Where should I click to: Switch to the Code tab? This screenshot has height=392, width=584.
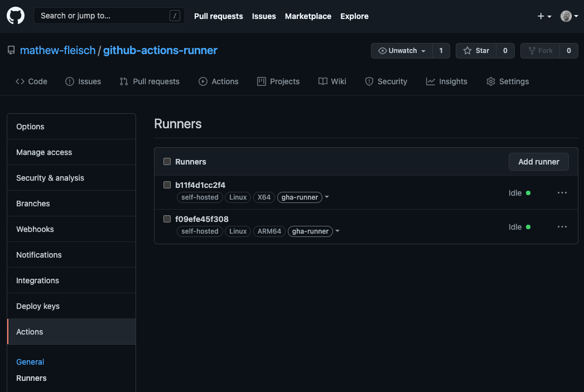[x=31, y=81]
